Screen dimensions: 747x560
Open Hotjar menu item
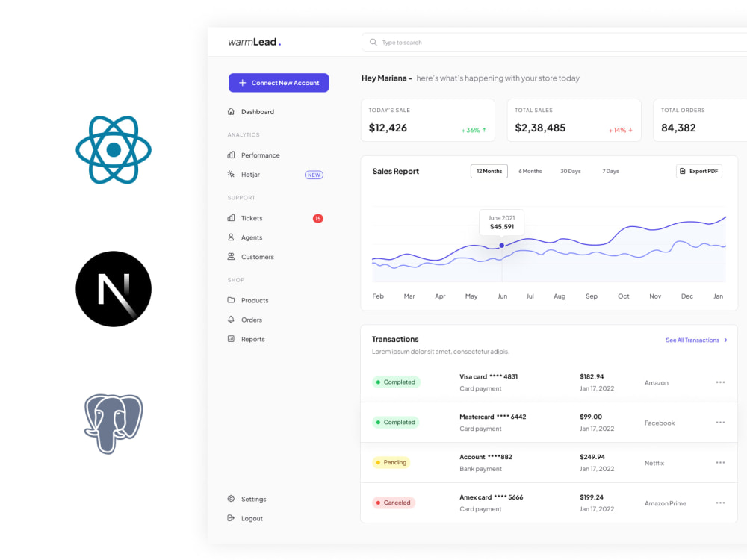(250, 175)
